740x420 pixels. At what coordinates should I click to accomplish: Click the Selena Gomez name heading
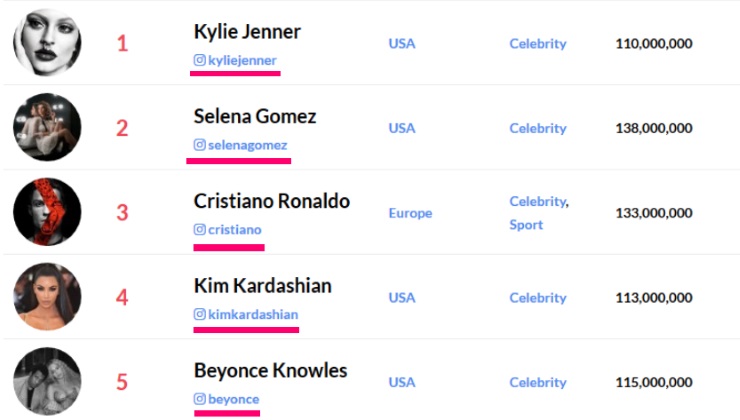point(255,116)
